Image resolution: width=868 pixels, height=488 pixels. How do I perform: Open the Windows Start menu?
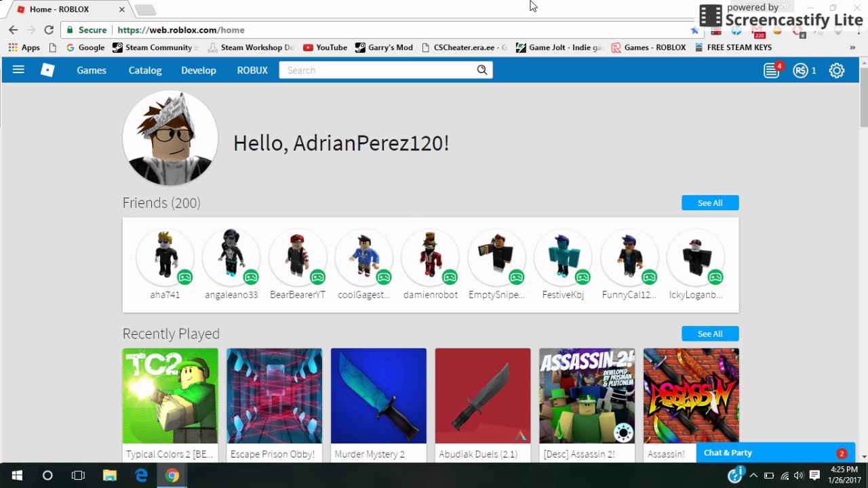click(17, 476)
